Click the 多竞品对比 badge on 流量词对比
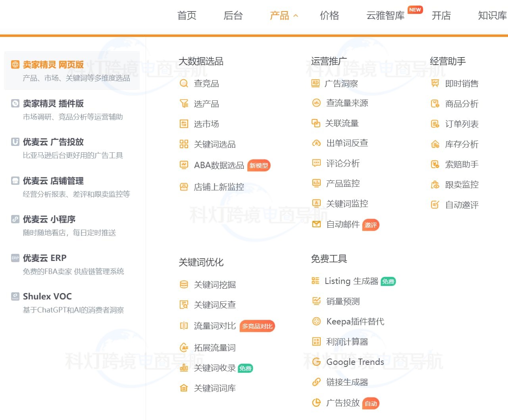 click(x=257, y=326)
